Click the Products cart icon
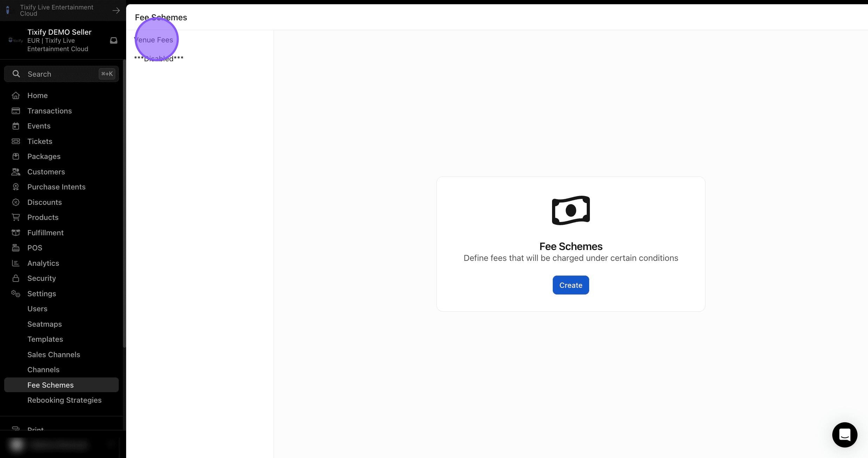 point(15,217)
